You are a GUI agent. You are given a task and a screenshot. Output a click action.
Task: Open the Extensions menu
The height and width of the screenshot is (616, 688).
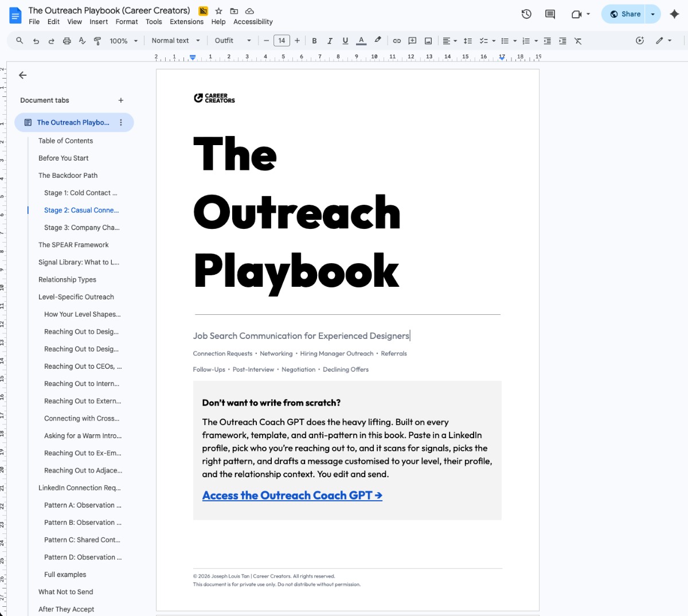[186, 22]
